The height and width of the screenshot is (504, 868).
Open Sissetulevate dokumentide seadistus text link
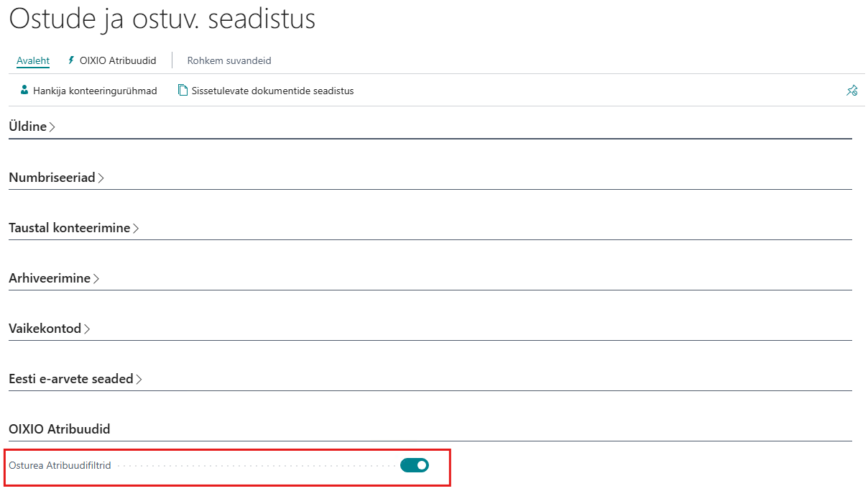point(272,91)
